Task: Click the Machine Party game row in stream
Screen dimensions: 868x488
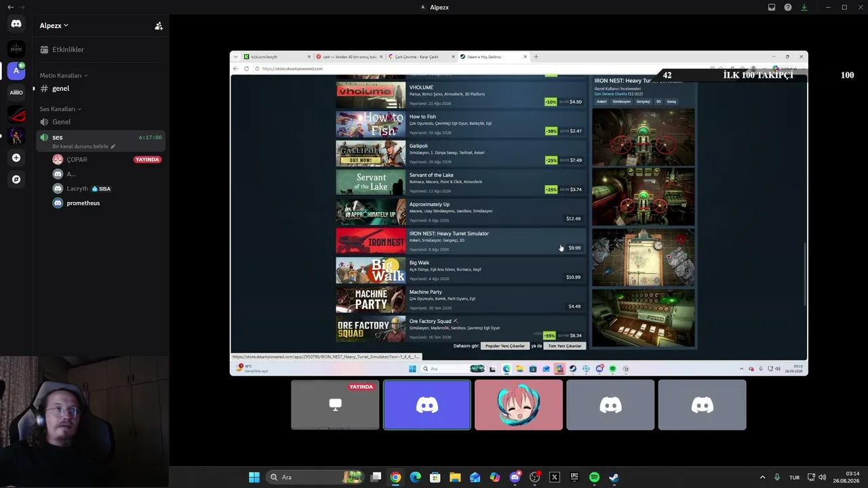Action: click(460, 299)
